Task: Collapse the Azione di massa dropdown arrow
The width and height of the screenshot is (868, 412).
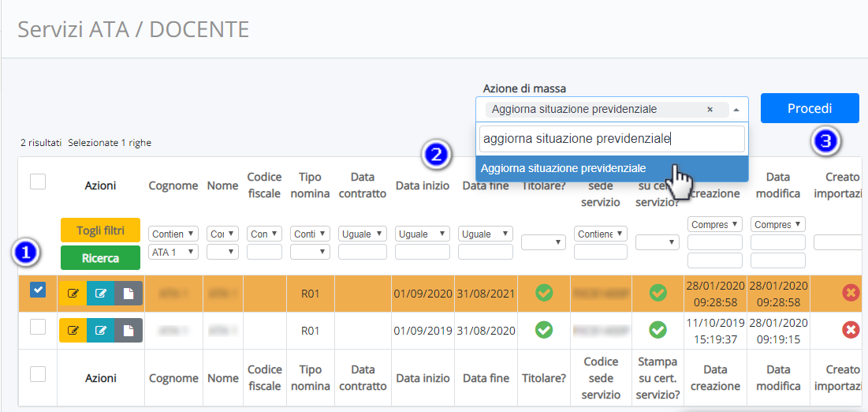Action: coord(736,110)
